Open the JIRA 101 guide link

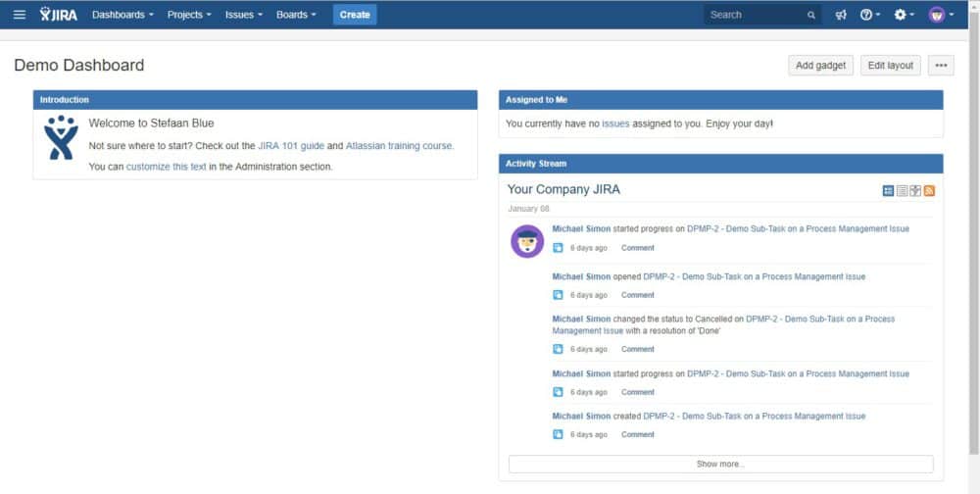pyautogui.click(x=291, y=146)
